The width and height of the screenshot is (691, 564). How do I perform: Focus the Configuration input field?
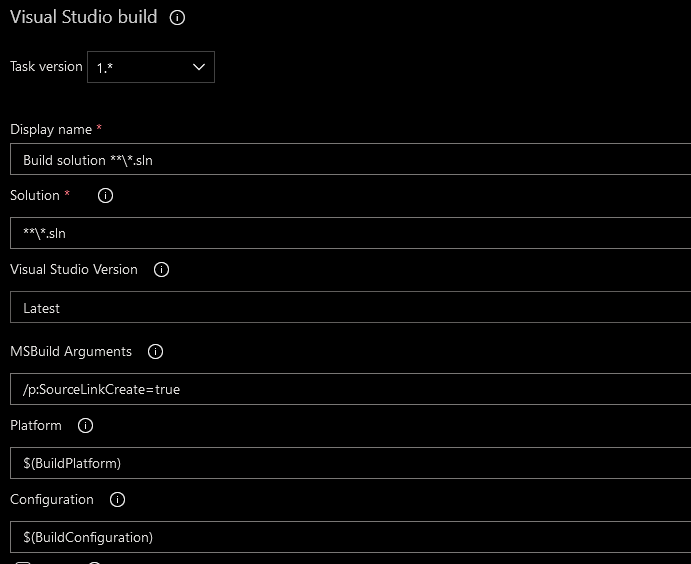pos(350,537)
